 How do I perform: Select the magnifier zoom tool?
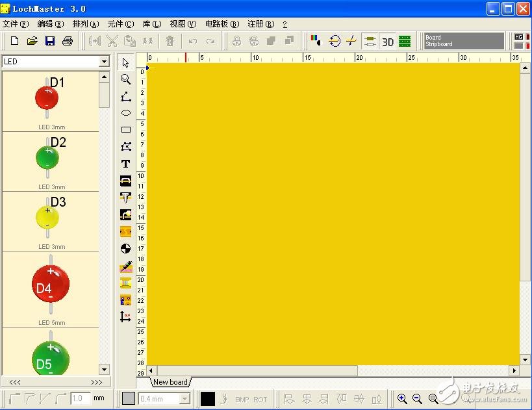coord(126,79)
